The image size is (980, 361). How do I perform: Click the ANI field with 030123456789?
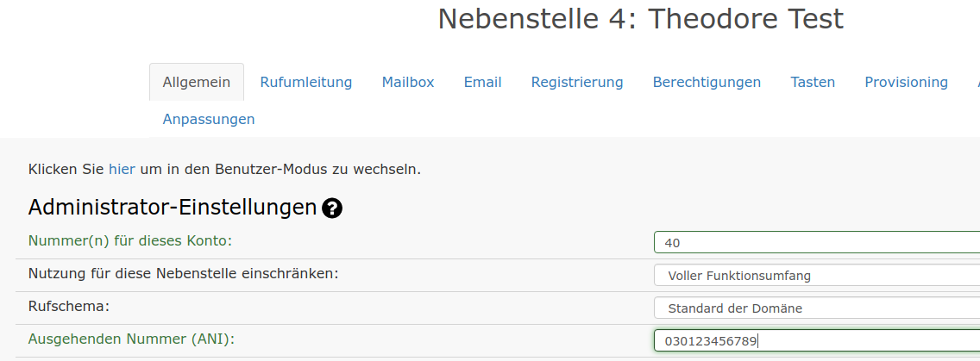click(816, 341)
